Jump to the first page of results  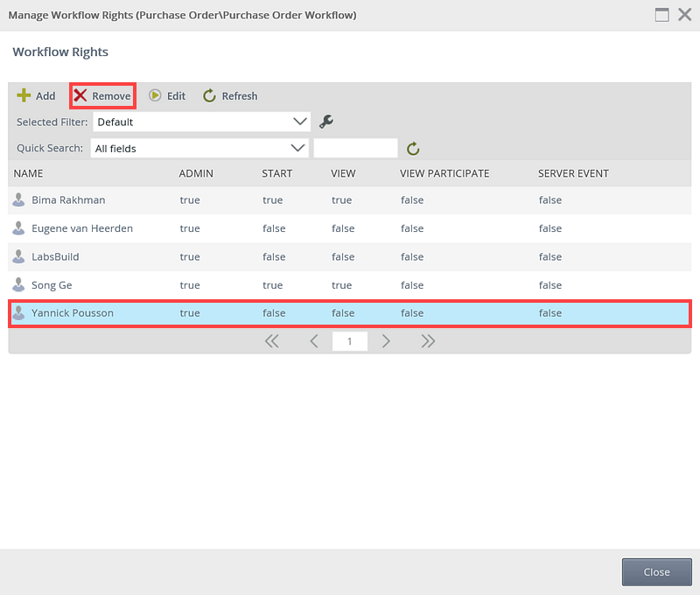click(272, 341)
